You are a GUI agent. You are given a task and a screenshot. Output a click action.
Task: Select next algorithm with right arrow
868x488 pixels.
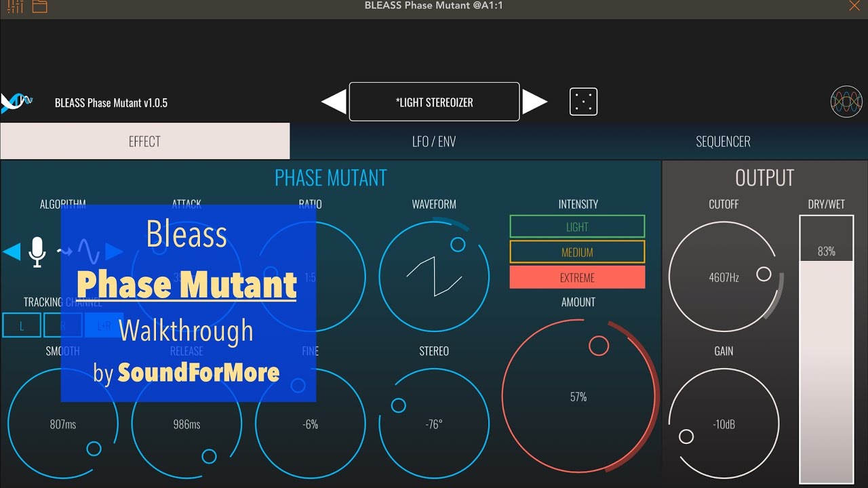(115, 252)
